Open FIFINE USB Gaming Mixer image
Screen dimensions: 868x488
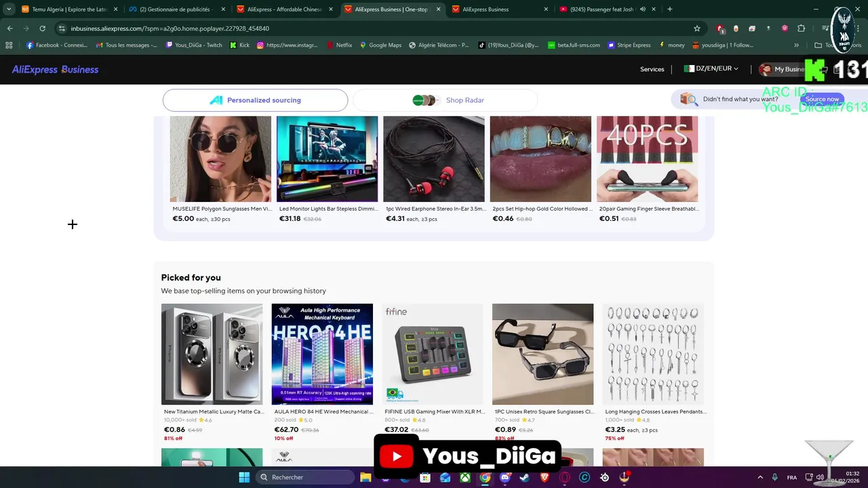coord(433,354)
